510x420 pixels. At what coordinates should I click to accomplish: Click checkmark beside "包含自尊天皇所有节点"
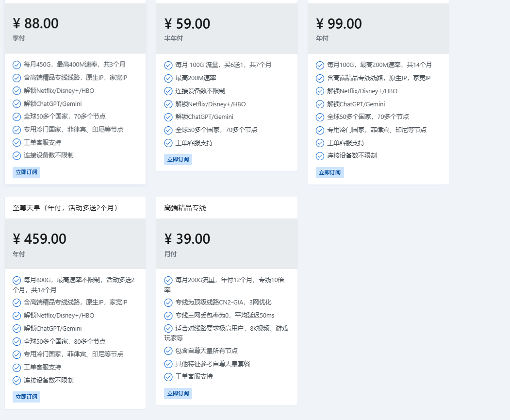coord(167,351)
